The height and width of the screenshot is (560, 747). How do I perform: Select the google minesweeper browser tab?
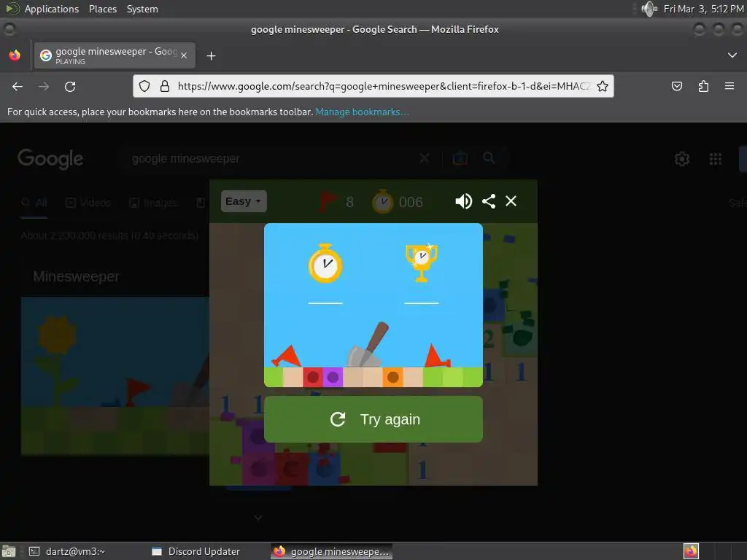pos(115,55)
